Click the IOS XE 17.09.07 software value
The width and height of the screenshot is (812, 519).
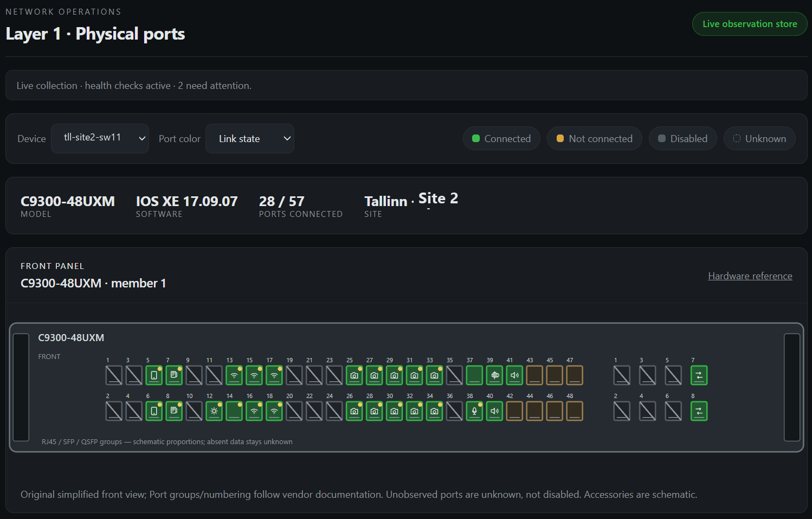[x=187, y=201]
